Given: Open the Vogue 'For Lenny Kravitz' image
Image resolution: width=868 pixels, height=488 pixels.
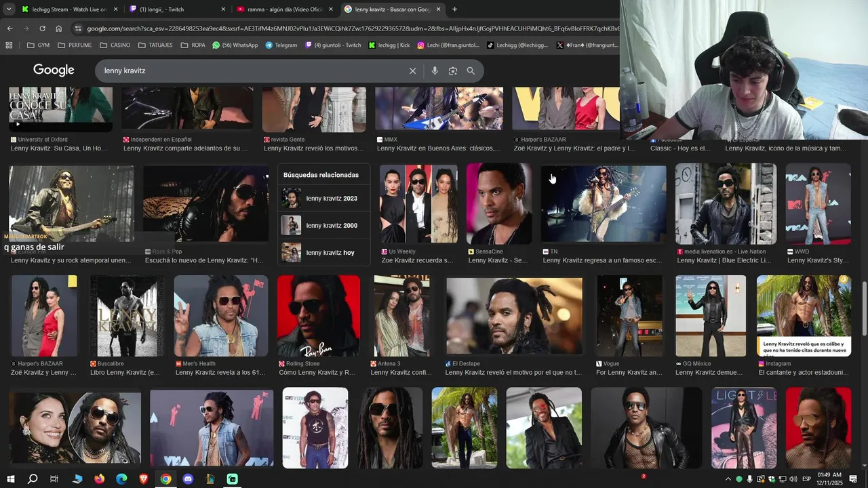Looking at the screenshot, I should point(629,316).
